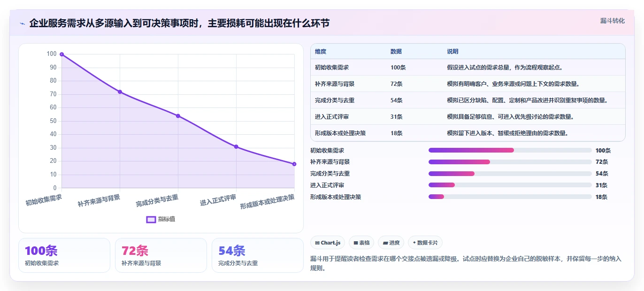Select the chart point at 形成版本或处理决策
Screen dimensions: 644x291
click(x=294, y=164)
